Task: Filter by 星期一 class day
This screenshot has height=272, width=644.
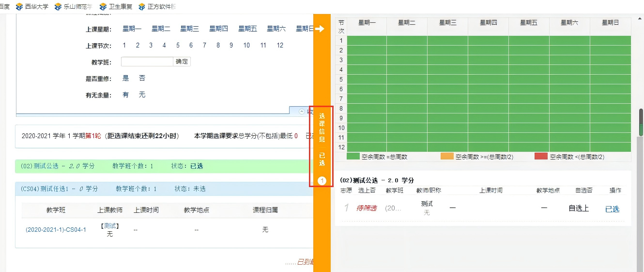Action: pos(132,29)
